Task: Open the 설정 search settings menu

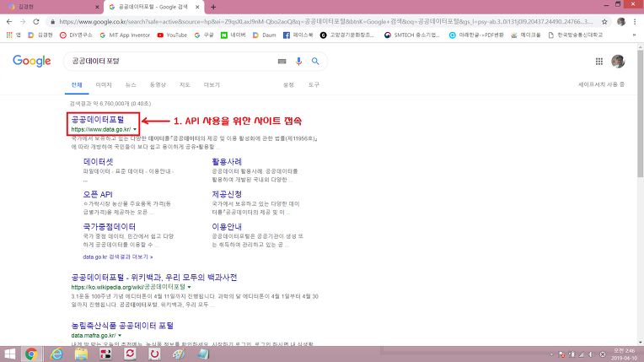Action: coord(288,84)
